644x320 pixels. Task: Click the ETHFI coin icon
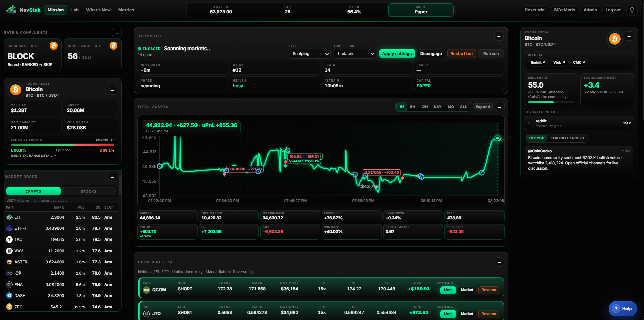tap(9, 228)
